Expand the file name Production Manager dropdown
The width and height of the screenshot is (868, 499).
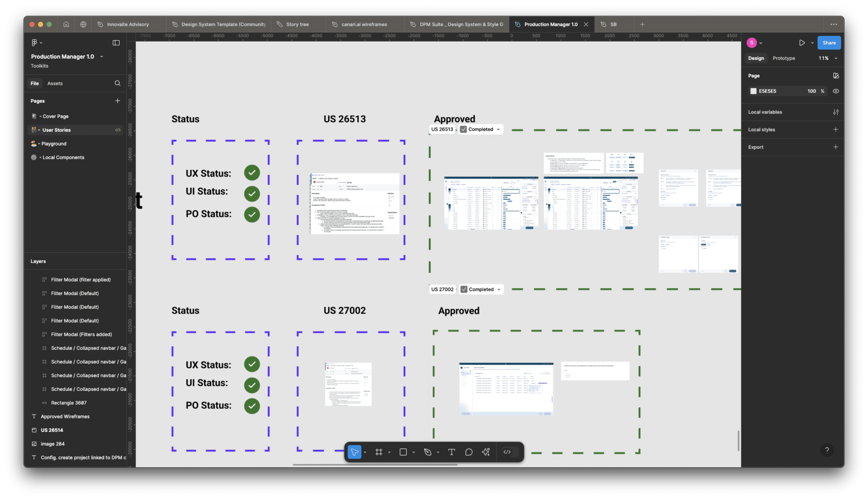(101, 56)
